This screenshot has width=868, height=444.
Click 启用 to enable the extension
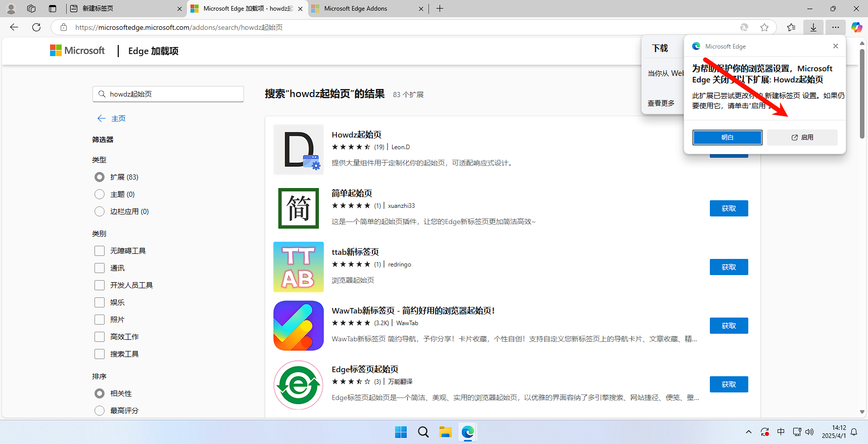tap(802, 138)
